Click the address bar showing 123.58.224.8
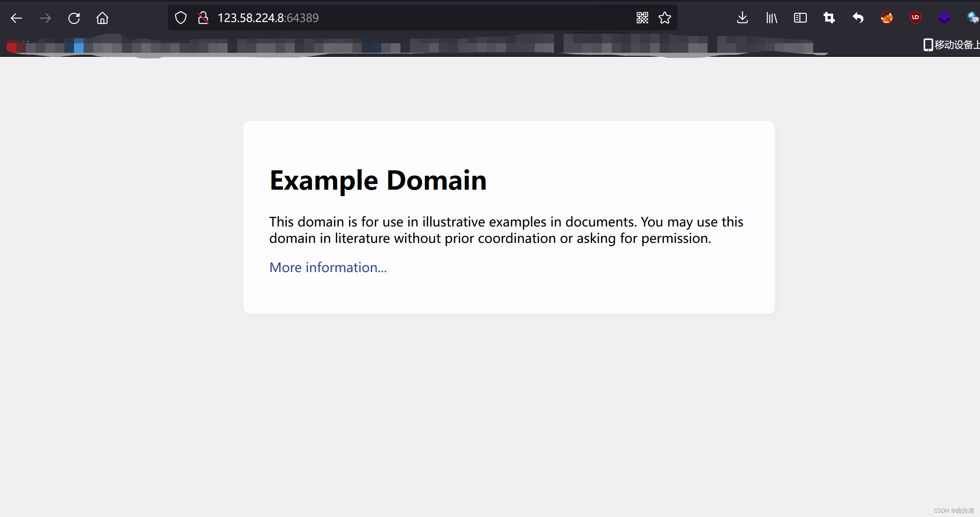The height and width of the screenshot is (517, 980). pyautogui.click(x=400, y=18)
